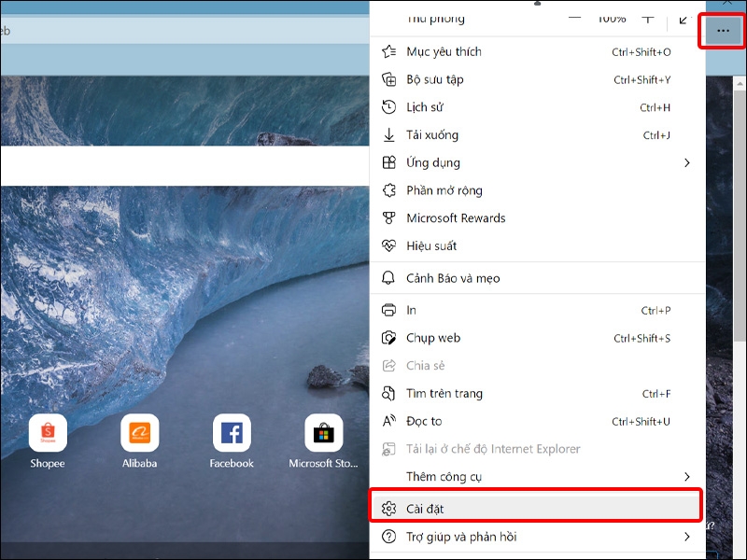Open the Alibaba quick link tile
The width and height of the screenshot is (747, 560).
point(139,432)
